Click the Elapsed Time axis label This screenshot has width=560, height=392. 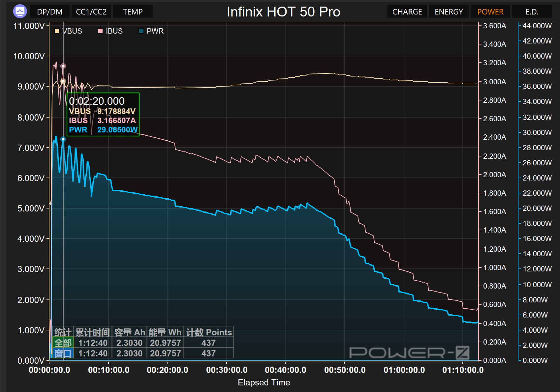point(264,382)
